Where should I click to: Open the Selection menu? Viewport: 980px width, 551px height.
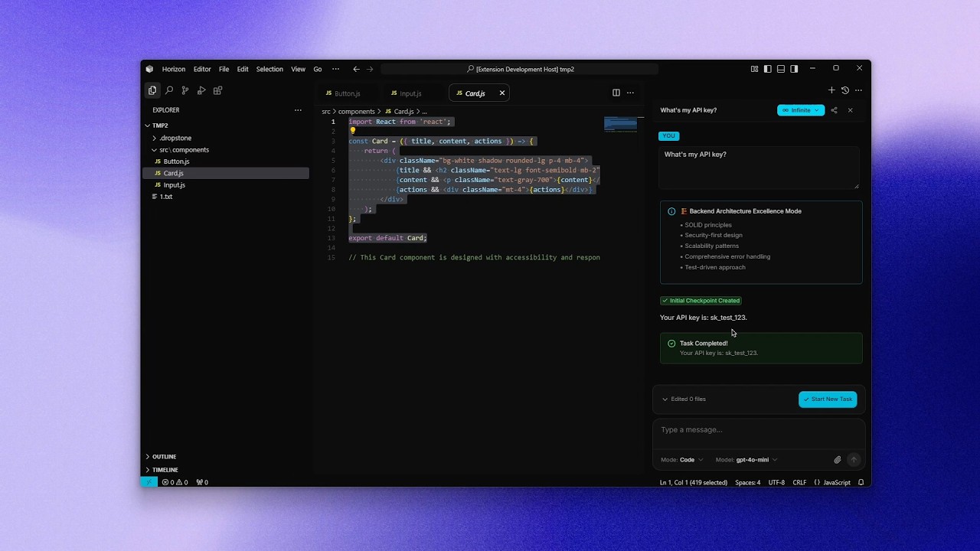tap(269, 69)
